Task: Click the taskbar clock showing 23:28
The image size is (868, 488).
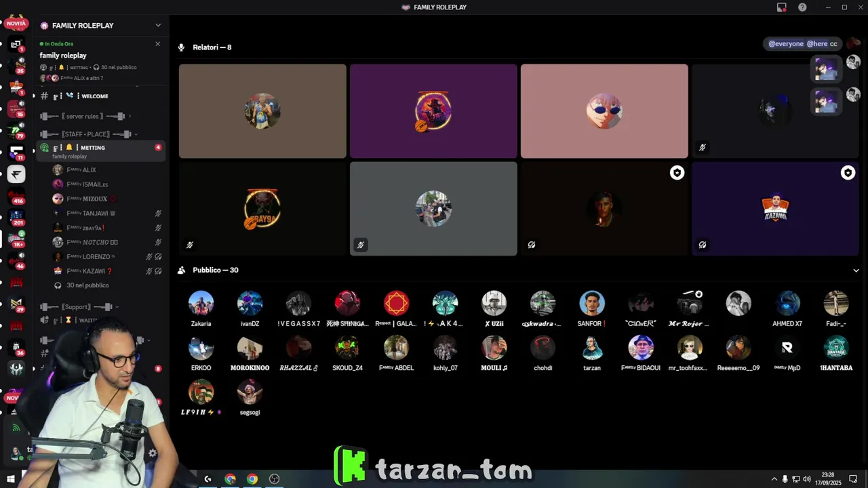Action: (828, 479)
